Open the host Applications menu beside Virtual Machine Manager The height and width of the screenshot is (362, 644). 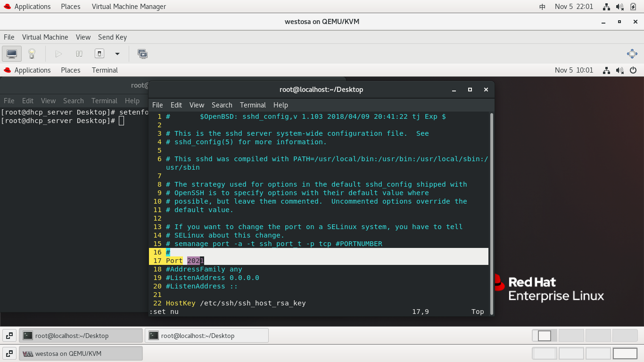tap(27, 7)
